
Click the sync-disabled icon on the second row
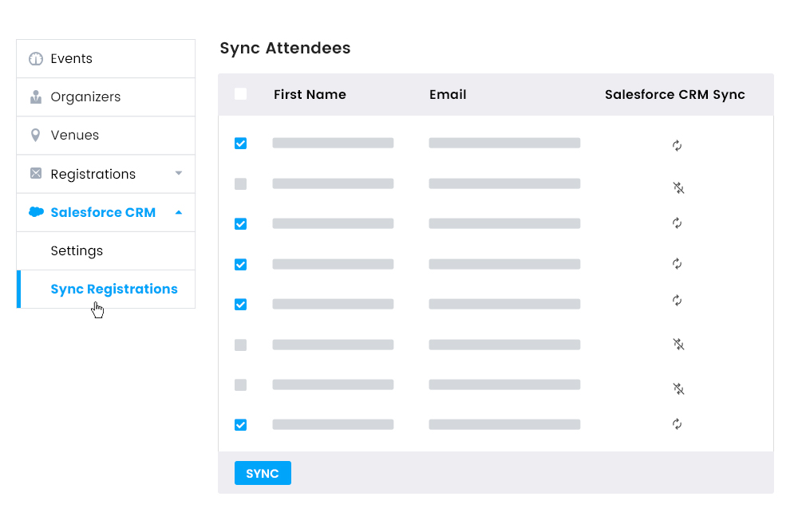coord(677,188)
